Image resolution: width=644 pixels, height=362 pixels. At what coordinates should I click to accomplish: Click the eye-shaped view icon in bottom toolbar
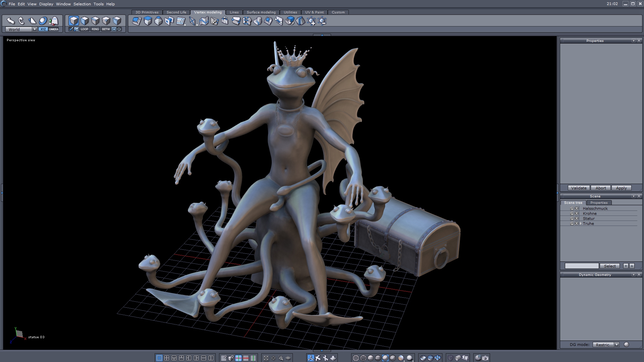click(288, 358)
